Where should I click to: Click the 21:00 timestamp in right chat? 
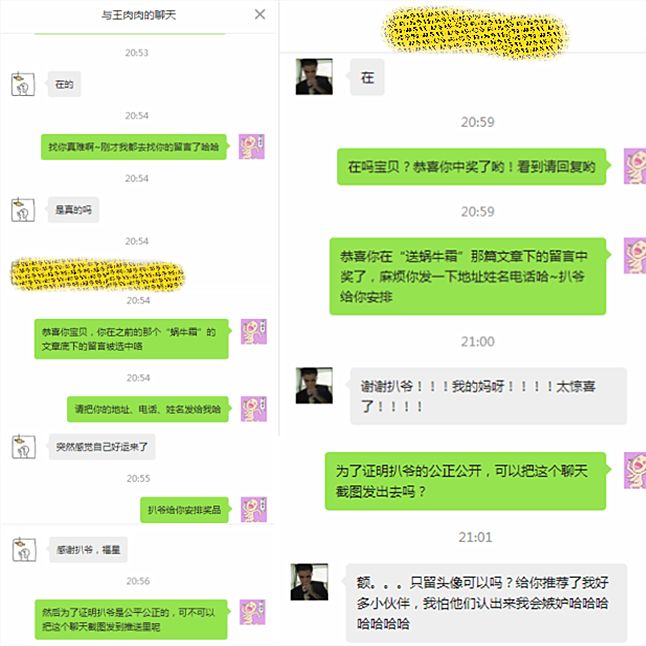(x=477, y=342)
